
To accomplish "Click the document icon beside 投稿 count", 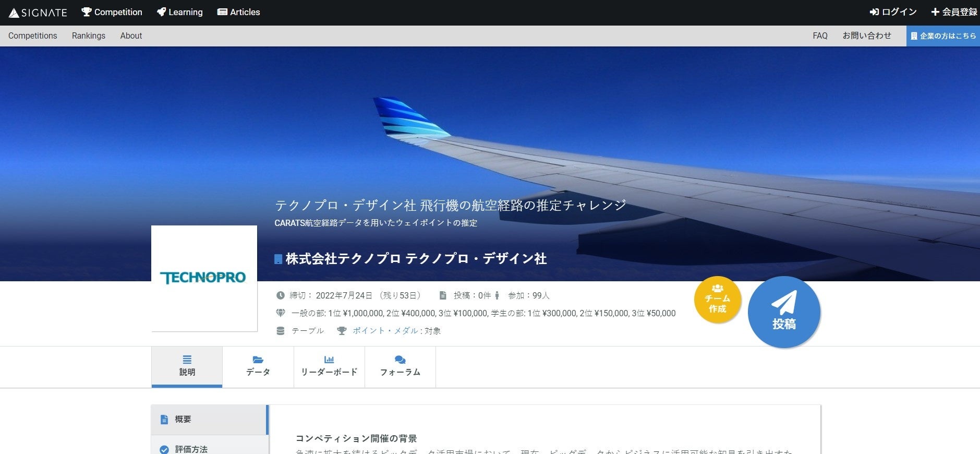I will [443, 295].
